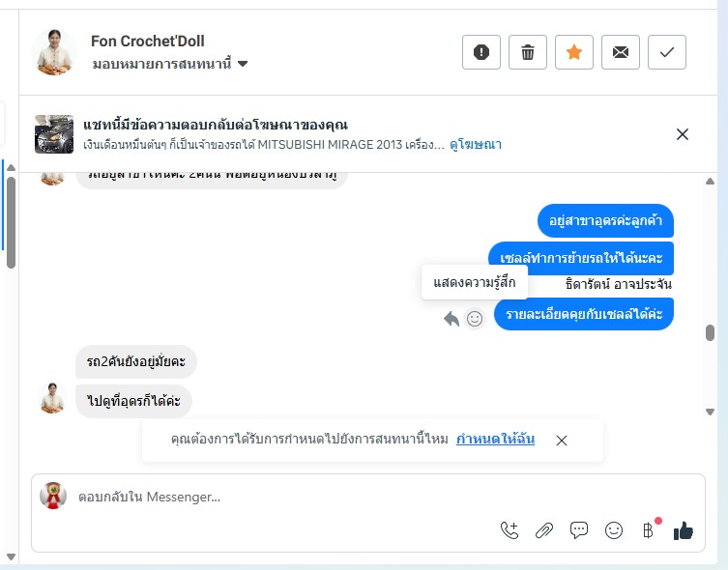The image size is (728, 570).
Task: Toggle the orange follow-up star
Action: click(574, 52)
